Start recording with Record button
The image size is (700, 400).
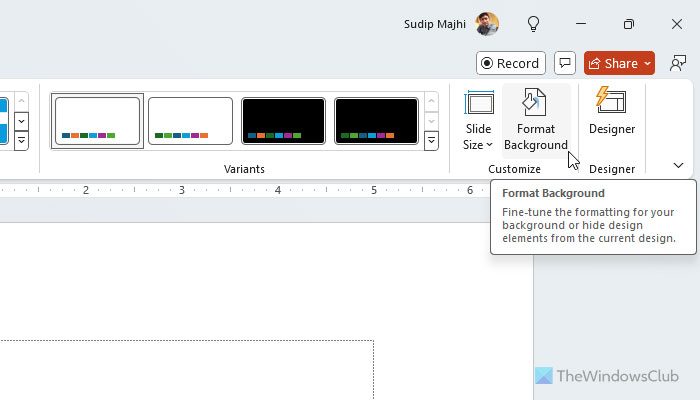(511, 63)
